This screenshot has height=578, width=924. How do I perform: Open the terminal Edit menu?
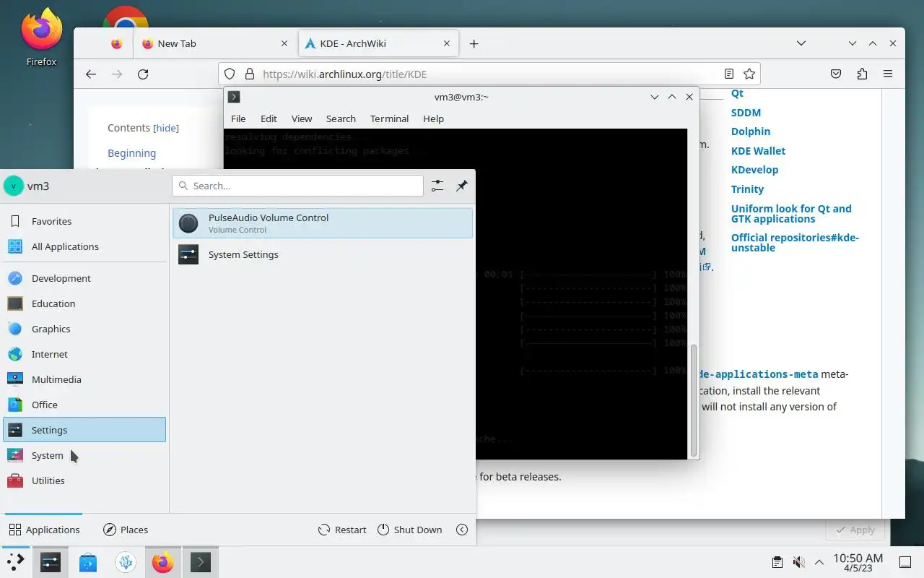coord(269,118)
